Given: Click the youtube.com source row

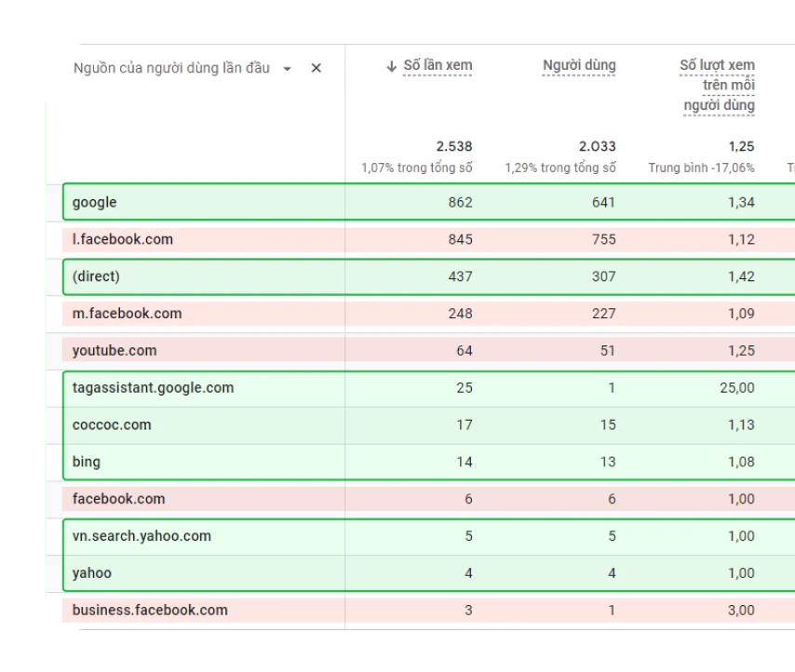Looking at the screenshot, I should point(428,350).
